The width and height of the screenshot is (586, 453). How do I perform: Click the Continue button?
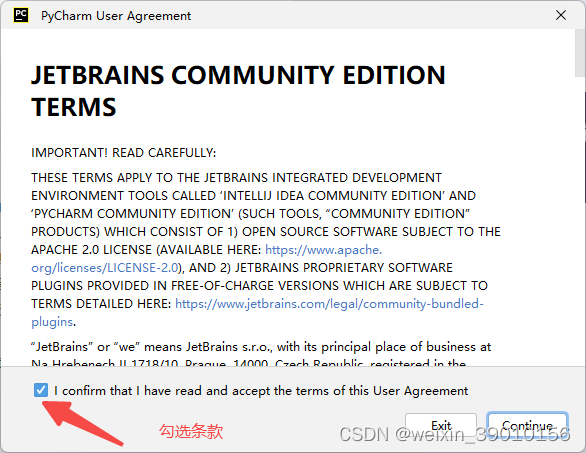click(x=527, y=426)
